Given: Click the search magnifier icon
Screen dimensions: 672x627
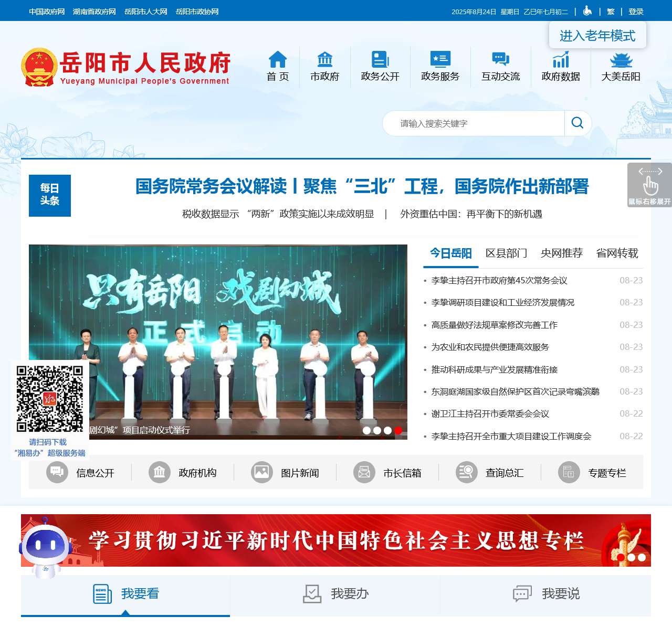Looking at the screenshot, I should (x=577, y=123).
